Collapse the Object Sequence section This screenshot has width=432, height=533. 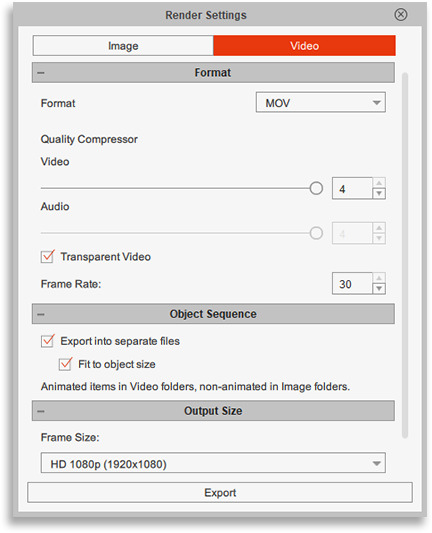click(41, 314)
